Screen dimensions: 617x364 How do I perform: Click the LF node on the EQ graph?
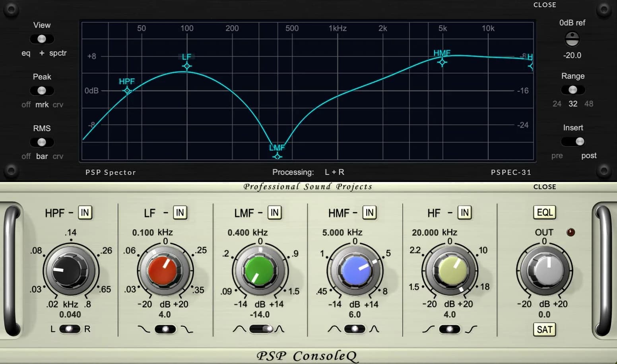coord(187,66)
